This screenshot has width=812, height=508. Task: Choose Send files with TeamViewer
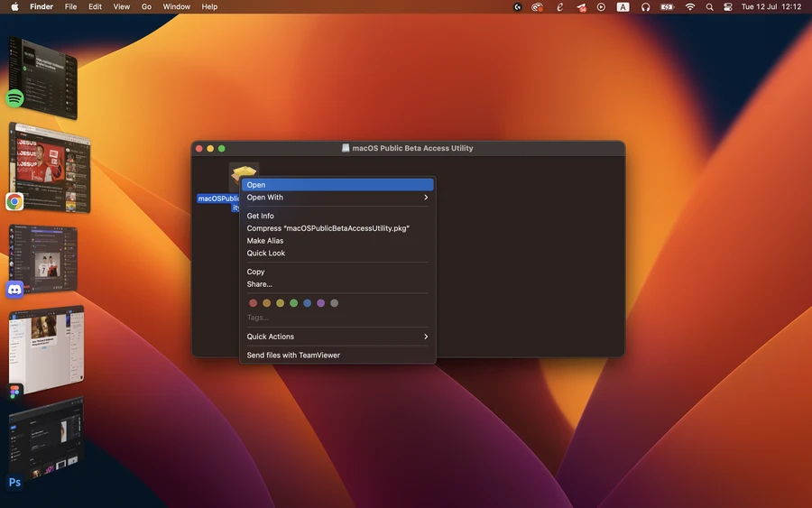point(337,356)
